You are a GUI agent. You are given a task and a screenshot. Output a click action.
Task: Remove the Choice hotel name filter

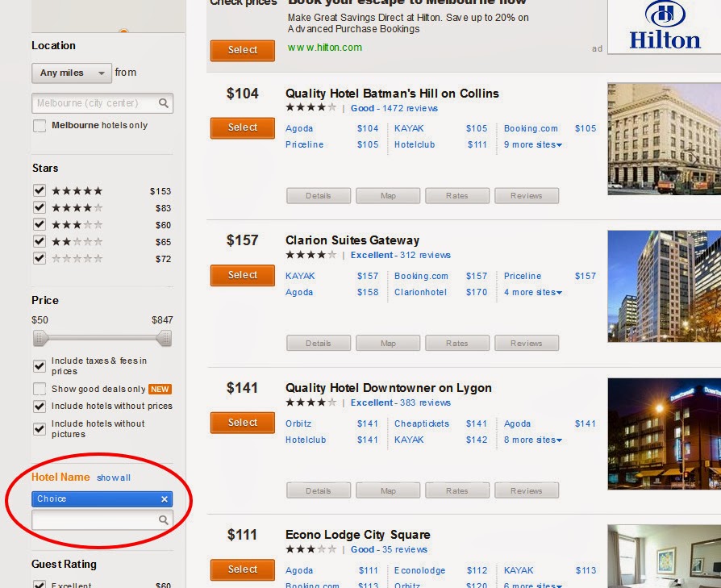point(165,499)
